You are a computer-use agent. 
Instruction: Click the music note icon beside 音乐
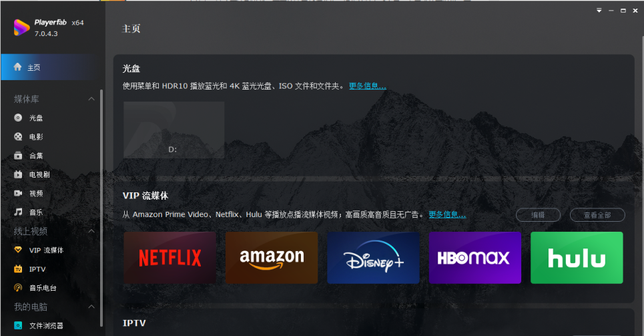[x=18, y=212]
